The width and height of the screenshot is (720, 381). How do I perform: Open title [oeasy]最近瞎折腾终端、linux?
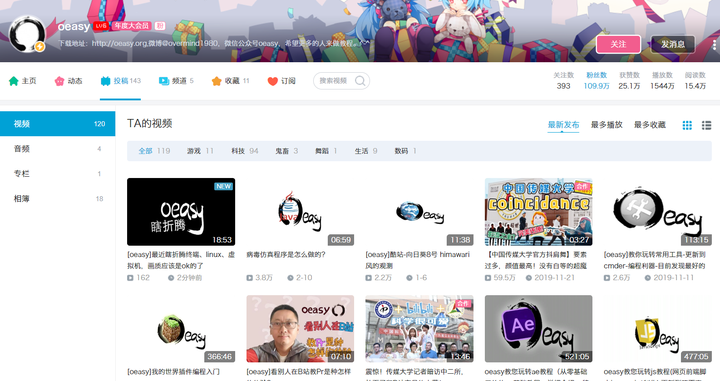(x=181, y=260)
